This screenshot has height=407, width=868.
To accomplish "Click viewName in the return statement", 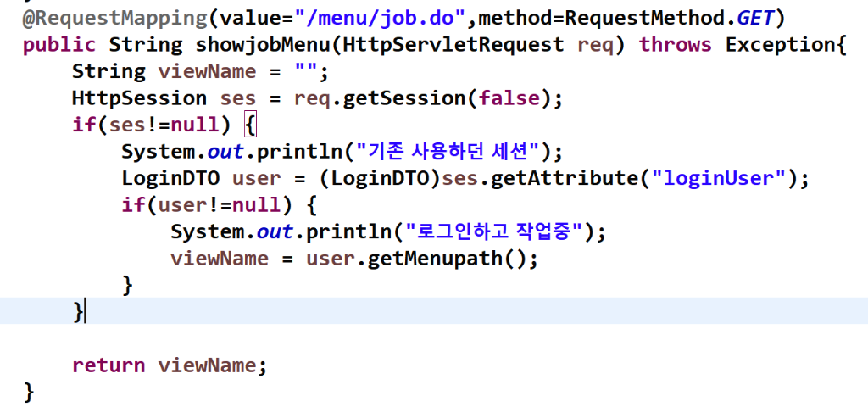I will 207,365.
